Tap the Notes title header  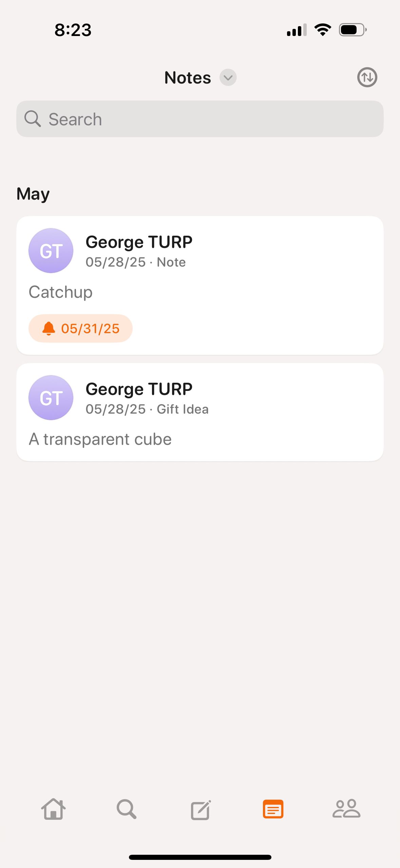click(188, 77)
